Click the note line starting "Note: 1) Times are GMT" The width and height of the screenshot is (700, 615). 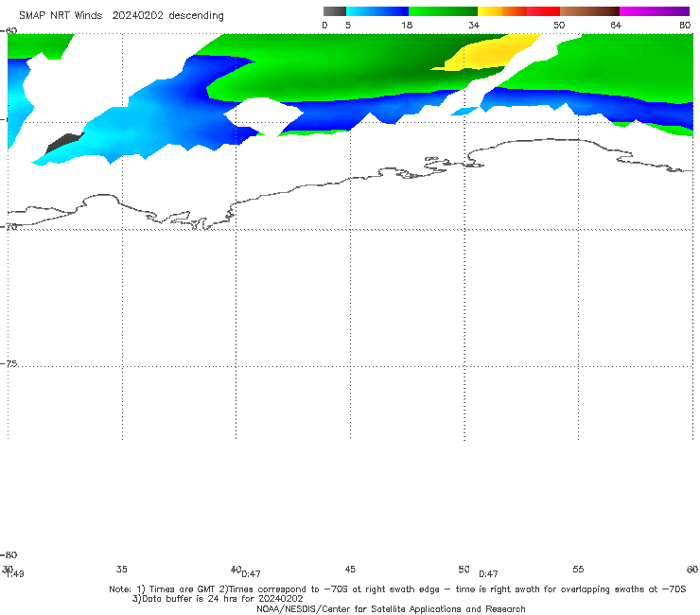(397, 589)
